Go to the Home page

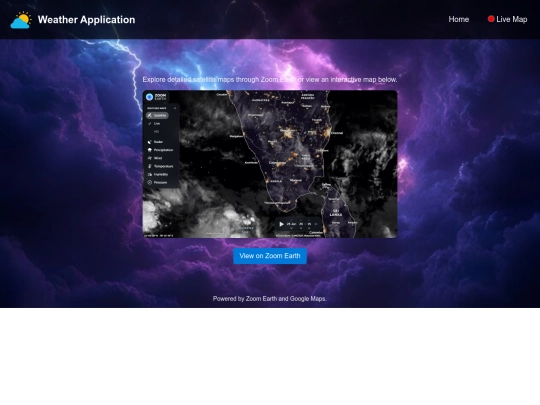(x=459, y=19)
